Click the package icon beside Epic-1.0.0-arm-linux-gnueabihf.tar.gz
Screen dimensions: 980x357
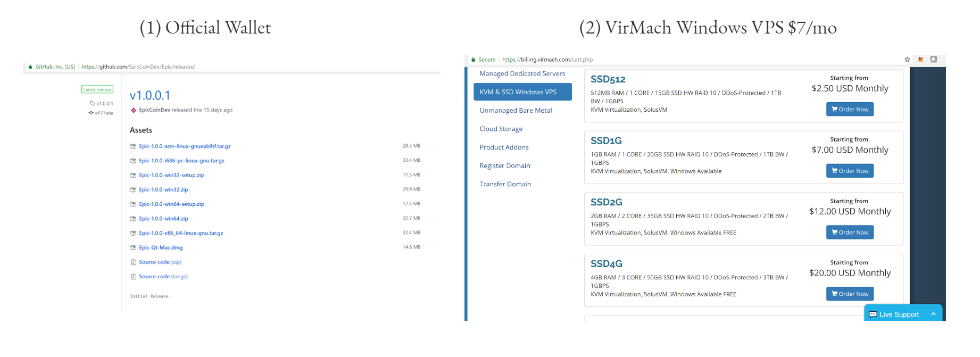point(133,146)
